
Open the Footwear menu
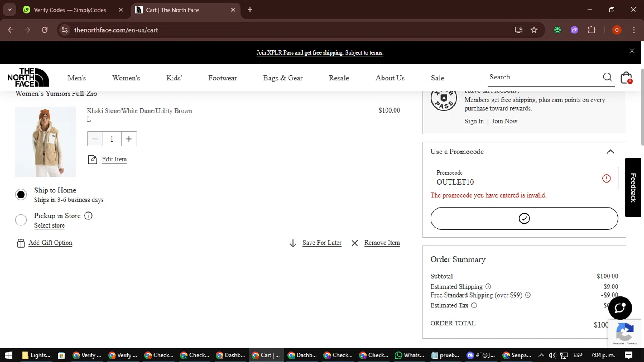222,78
